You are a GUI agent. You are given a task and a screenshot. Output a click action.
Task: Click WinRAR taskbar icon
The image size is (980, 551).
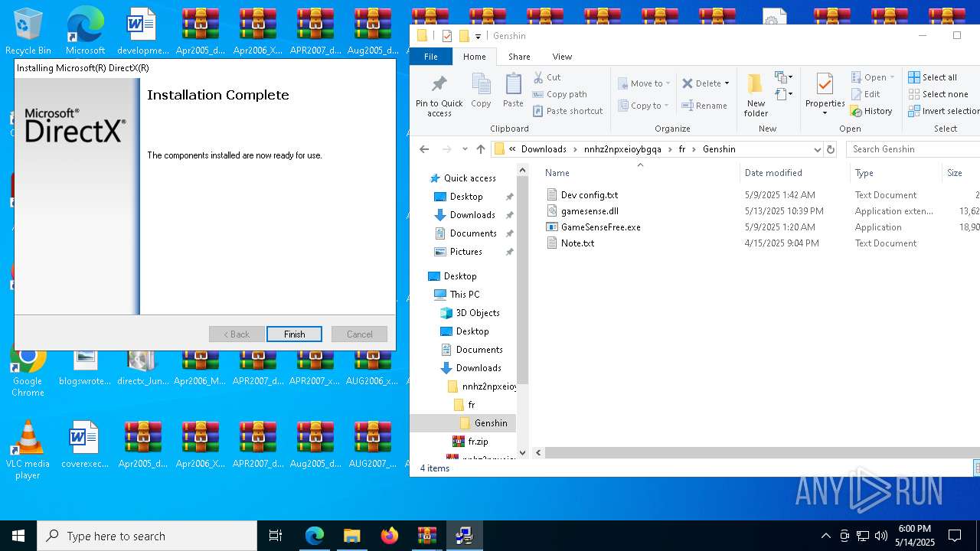pyautogui.click(x=427, y=536)
